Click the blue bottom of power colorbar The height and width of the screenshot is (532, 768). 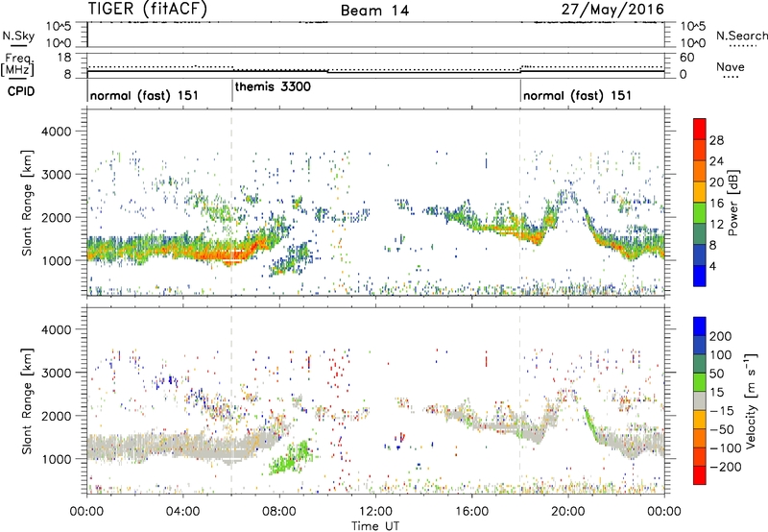click(700, 276)
